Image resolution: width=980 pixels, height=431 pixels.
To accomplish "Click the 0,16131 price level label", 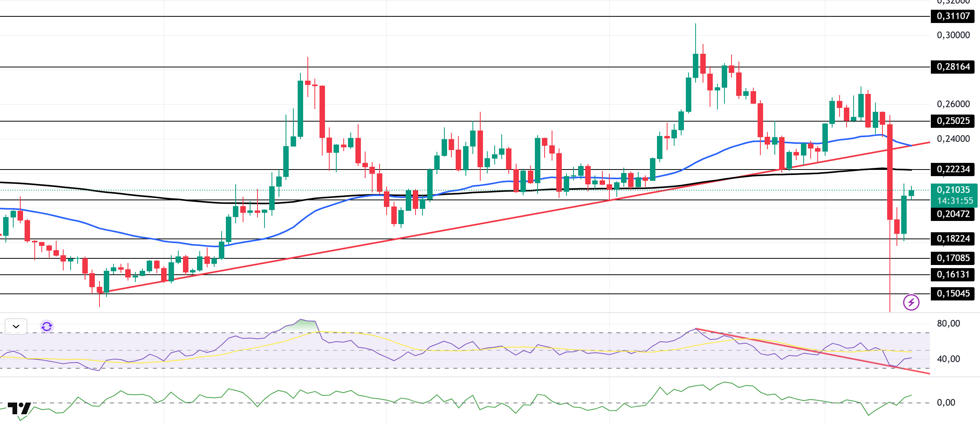I will 953,275.
